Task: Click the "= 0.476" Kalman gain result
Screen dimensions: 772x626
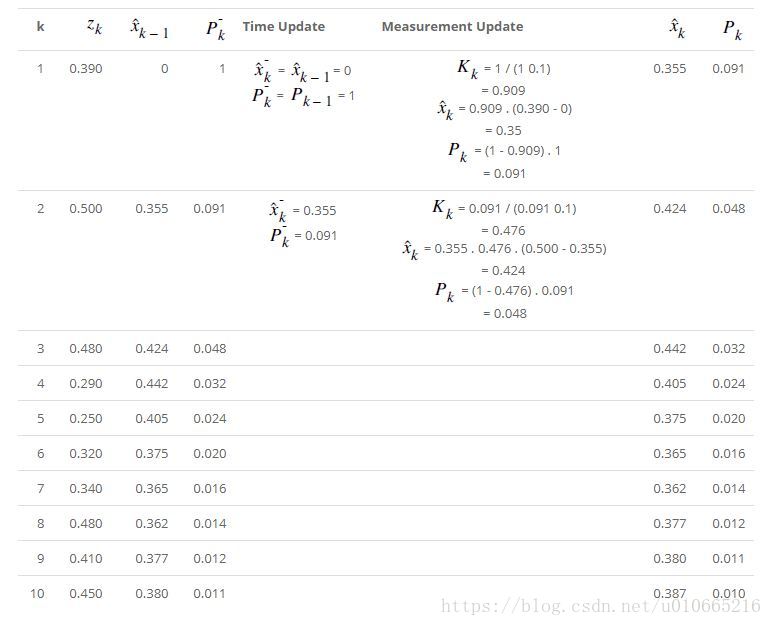Action: pos(503,231)
